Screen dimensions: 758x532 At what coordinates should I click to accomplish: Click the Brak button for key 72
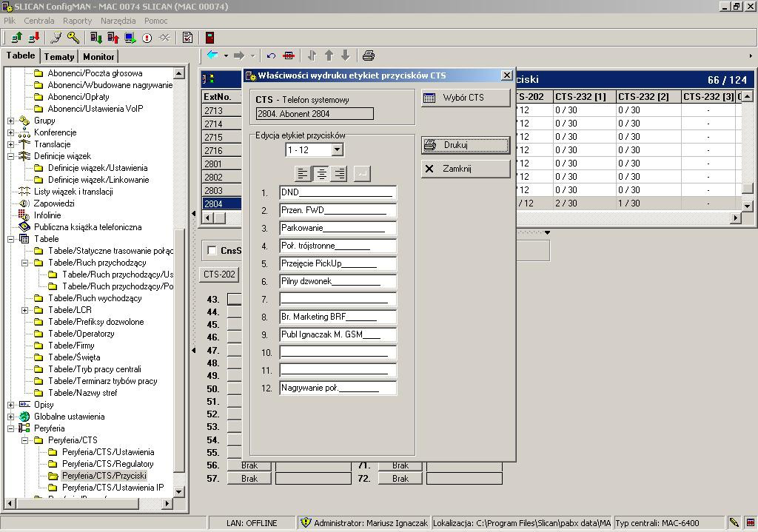click(400, 479)
